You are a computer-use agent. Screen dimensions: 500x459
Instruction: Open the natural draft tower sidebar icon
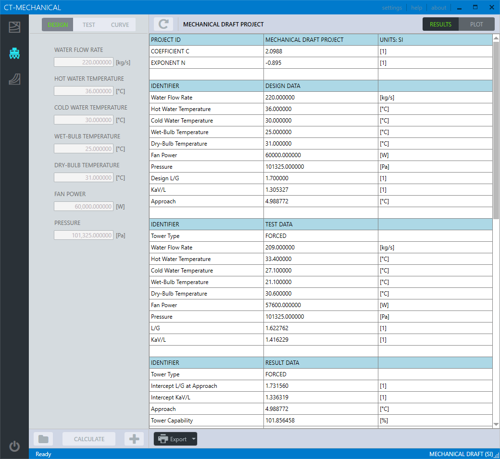pos(14,79)
